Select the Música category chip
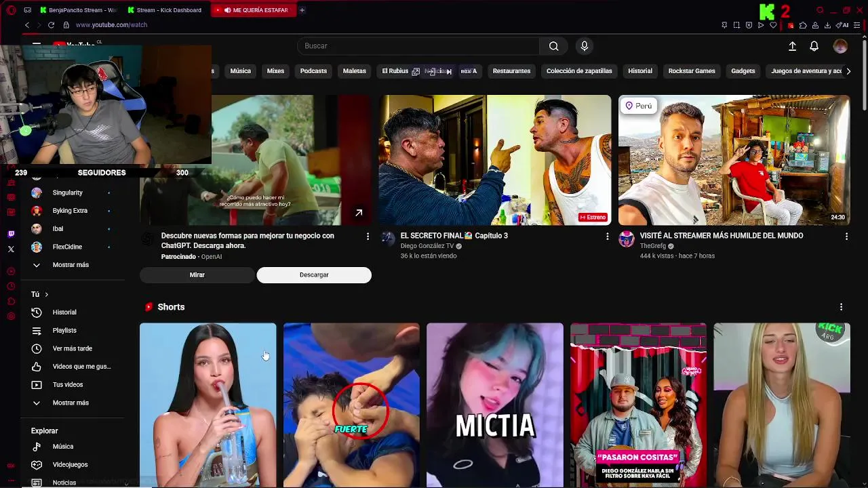 click(240, 71)
